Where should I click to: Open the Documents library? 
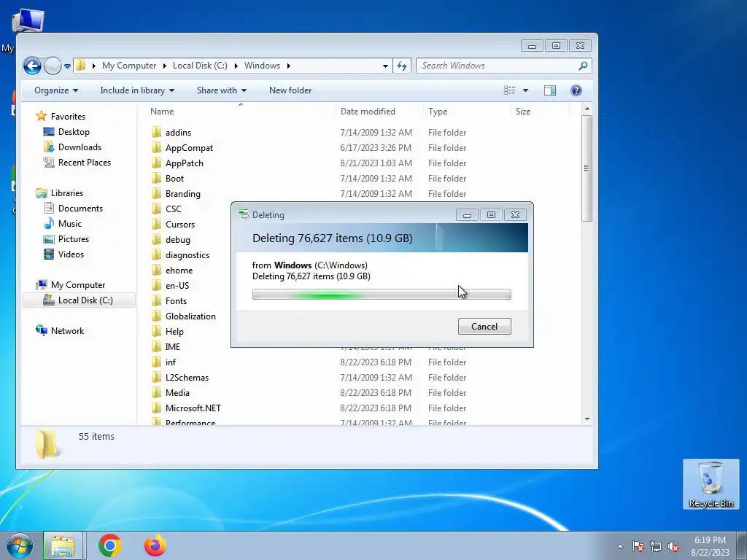(x=80, y=208)
